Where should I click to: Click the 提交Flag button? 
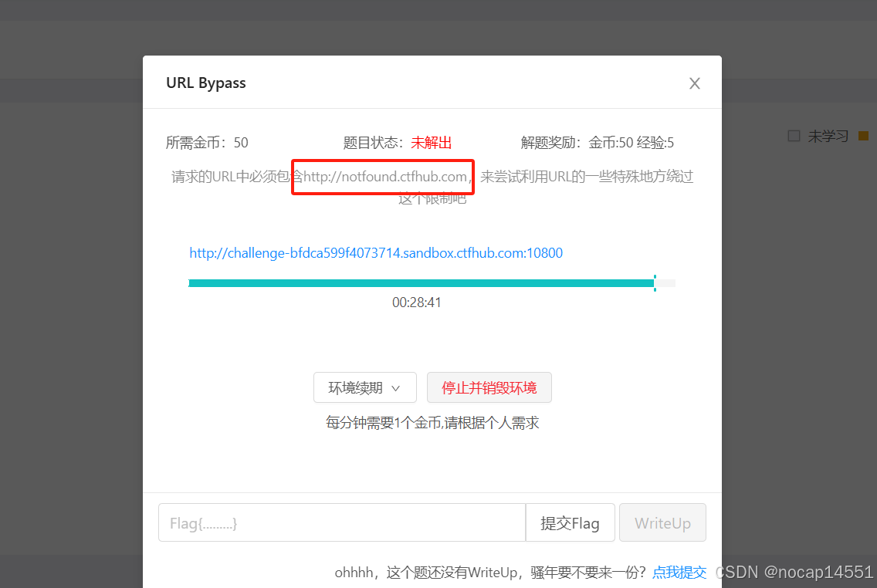click(570, 522)
